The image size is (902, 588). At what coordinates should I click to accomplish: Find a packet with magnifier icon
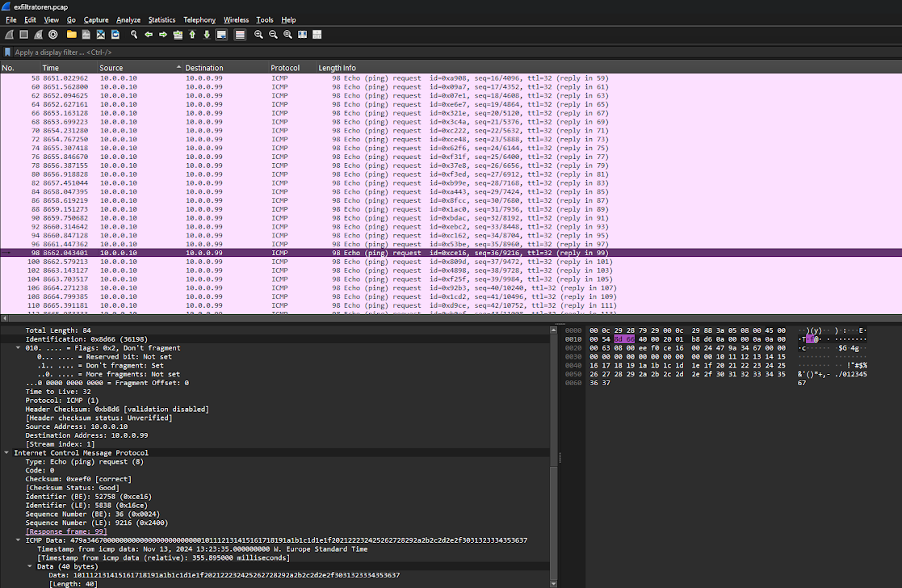coord(134,35)
